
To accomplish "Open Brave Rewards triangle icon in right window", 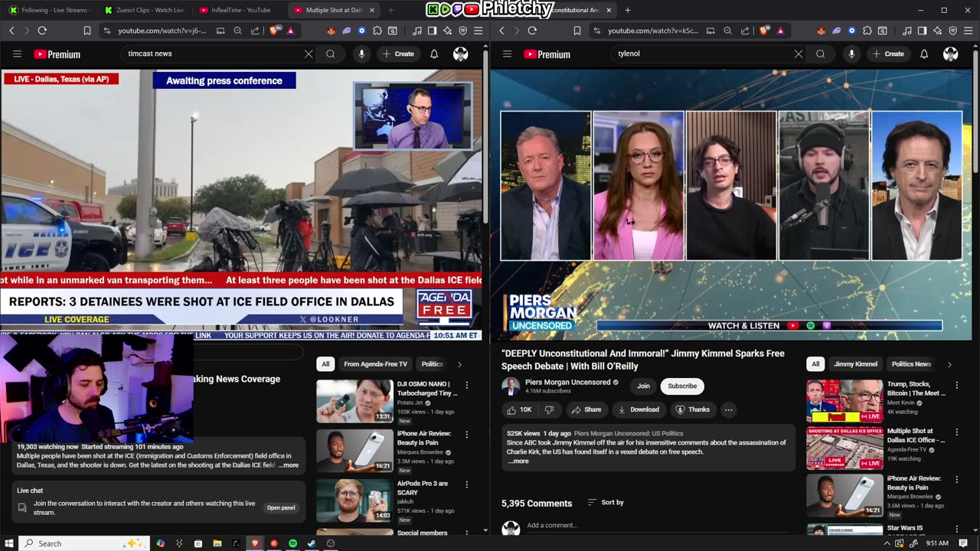I will tap(780, 31).
